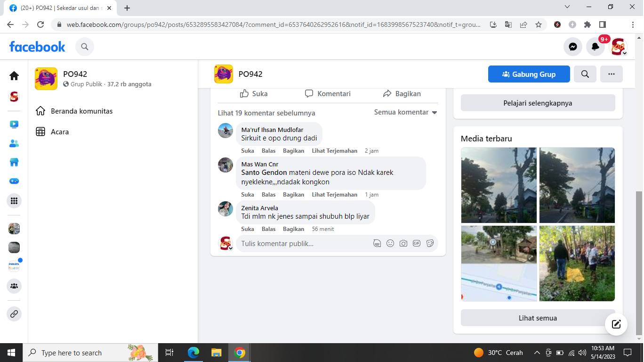Open the Facebook logo home link
This screenshot has height=362, width=644.
coord(37,47)
